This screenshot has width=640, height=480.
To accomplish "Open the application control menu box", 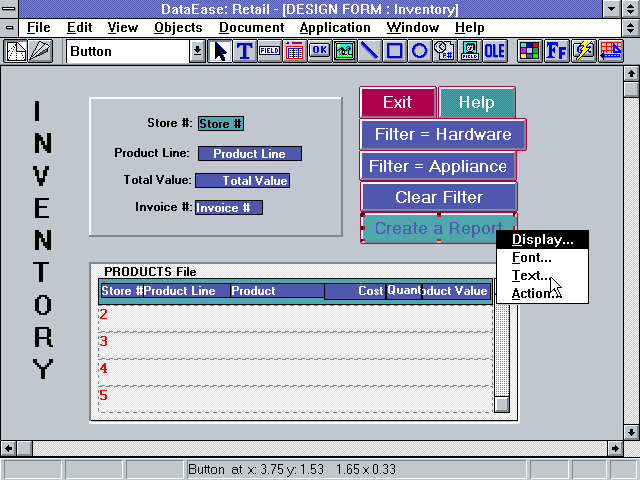I will (9, 9).
